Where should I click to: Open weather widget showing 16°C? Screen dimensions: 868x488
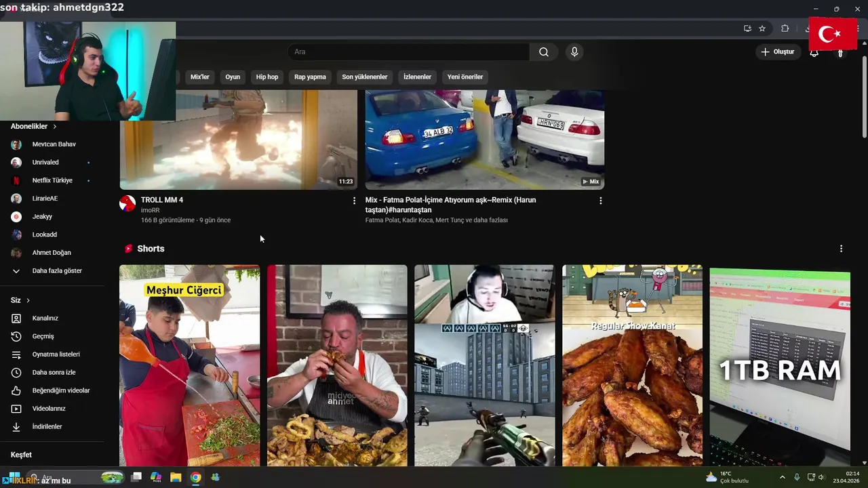pos(727,477)
